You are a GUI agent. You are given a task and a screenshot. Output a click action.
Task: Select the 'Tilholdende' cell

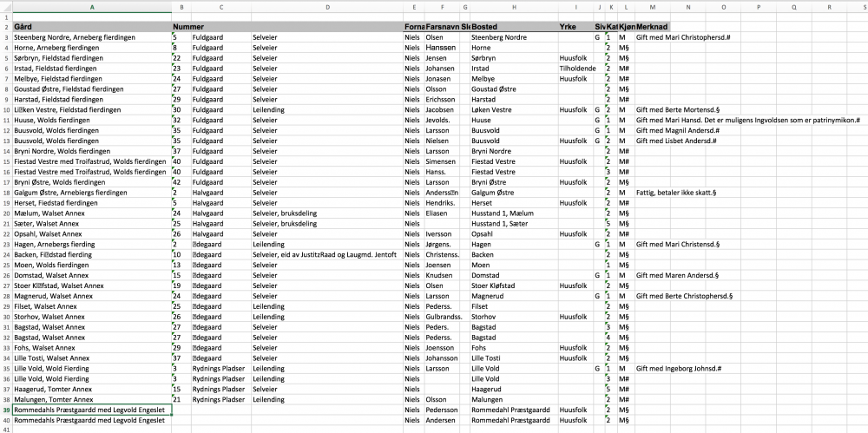(x=575, y=68)
